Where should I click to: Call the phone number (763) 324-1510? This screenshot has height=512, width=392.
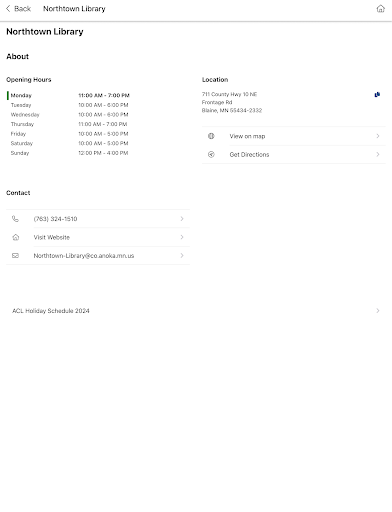coord(98,219)
